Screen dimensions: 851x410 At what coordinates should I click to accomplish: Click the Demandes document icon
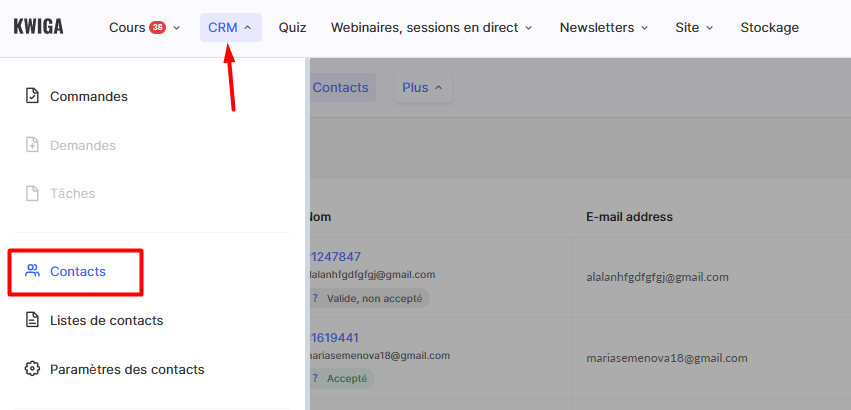tap(32, 145)
